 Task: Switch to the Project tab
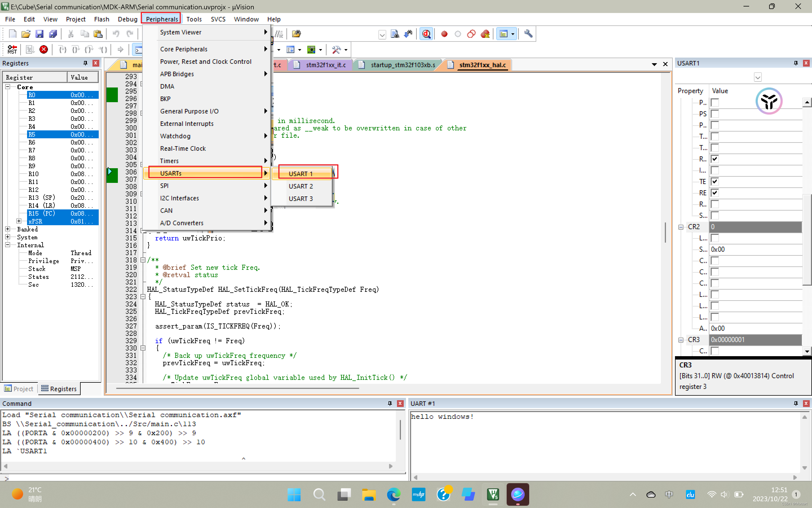pyautogui.click(x=19, y=389)
